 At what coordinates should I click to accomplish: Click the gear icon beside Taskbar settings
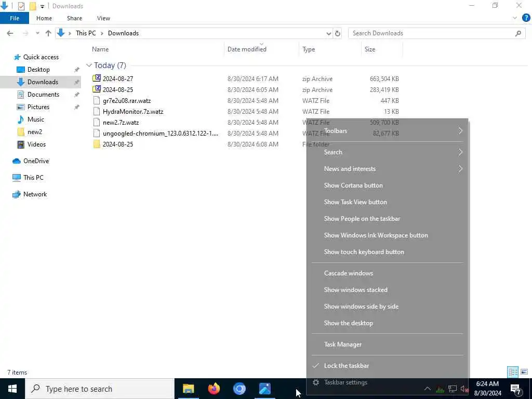click(316, 382)
